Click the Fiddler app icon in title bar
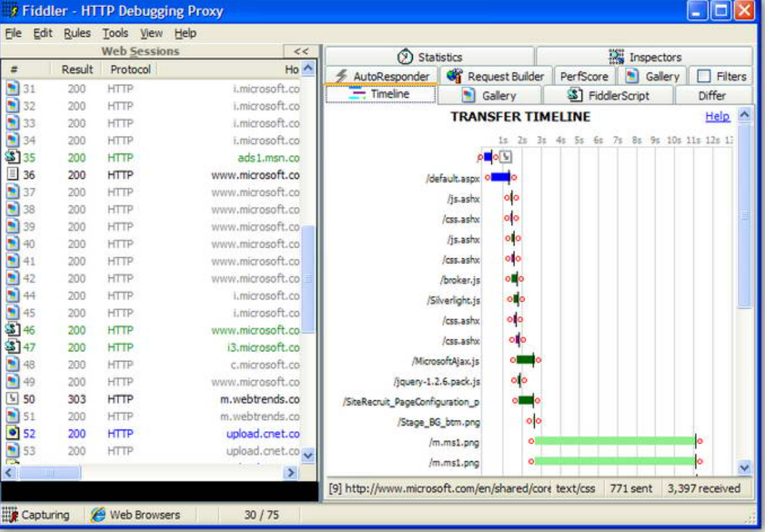The width and height of the screenshot is (765, 532). (10, 11)
